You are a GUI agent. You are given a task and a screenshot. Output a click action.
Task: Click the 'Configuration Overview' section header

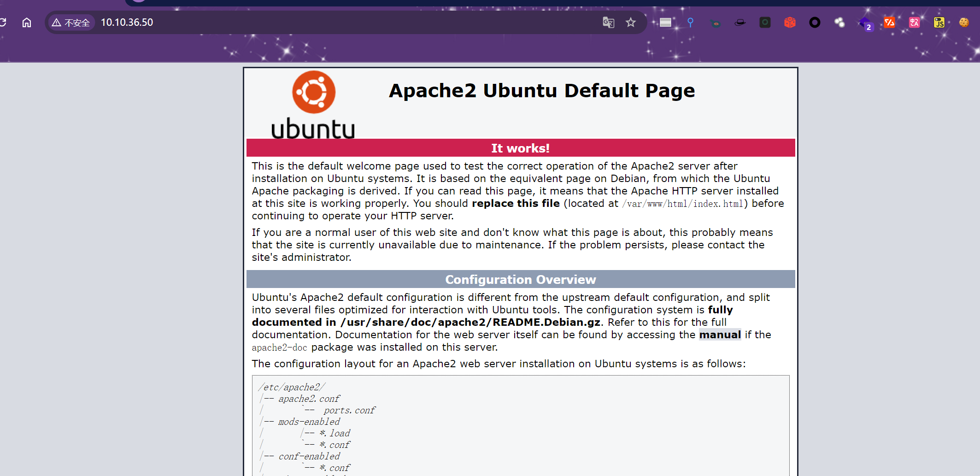click(521, 280)
